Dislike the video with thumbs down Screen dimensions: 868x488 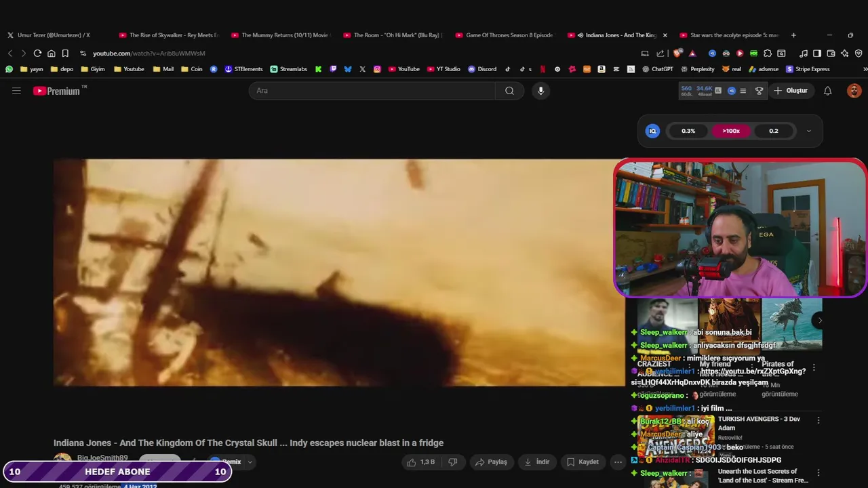[x=453, y=462]
